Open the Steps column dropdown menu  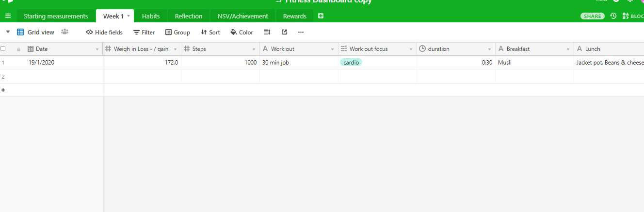254,49
